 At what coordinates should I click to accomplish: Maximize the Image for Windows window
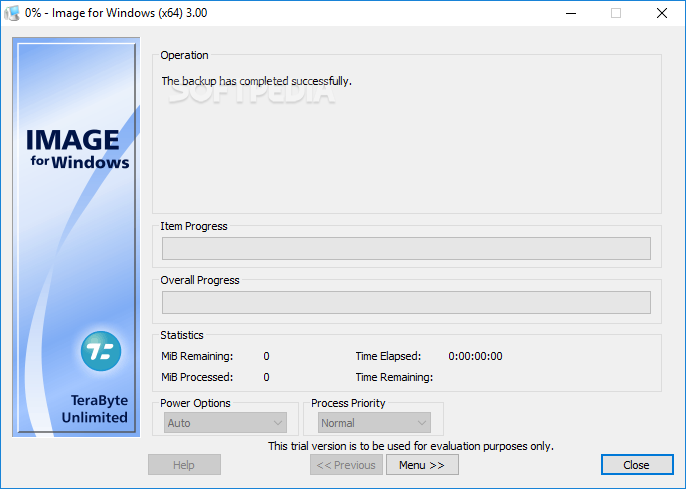pyautogui.click(x=616, y=13)
